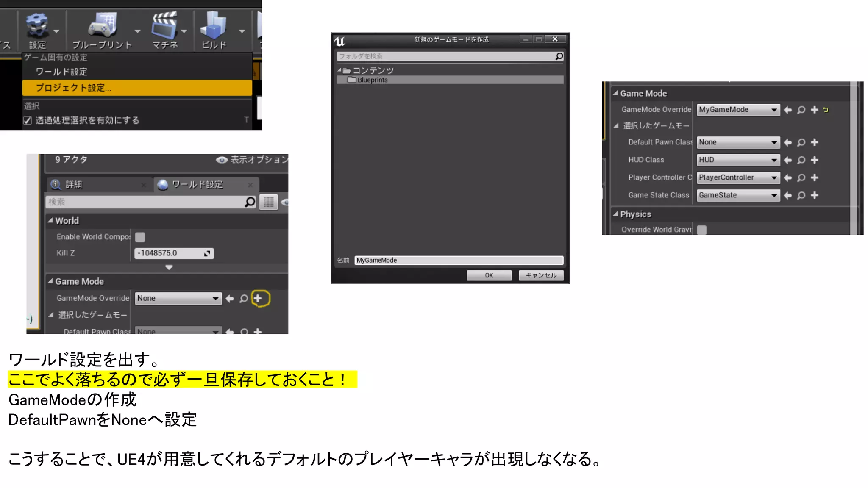The width and height of the screenshot is (868, 488).
Task: Use selected asset arrow for MyGameMode override
Action: pyautogui.click(x=787, y=110)
